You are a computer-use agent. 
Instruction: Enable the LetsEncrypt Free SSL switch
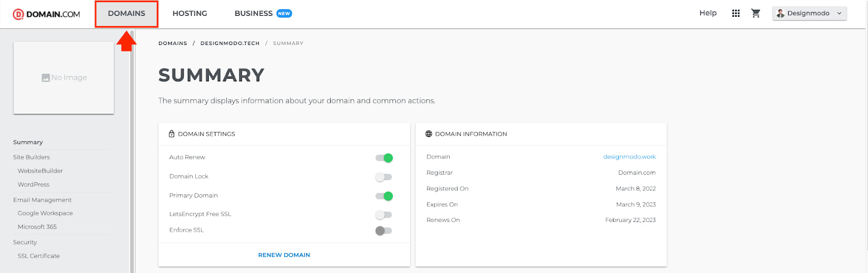coord(384,215)
